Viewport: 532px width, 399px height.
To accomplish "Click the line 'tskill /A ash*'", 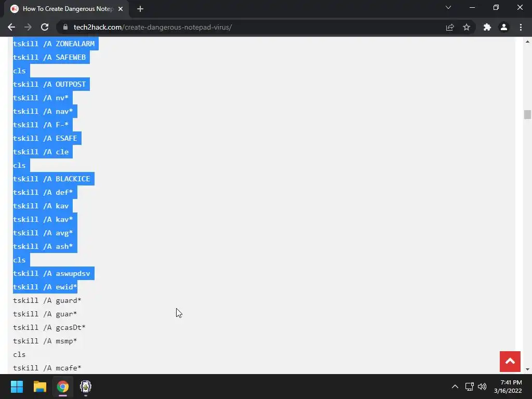I will (x=43, y=246).
